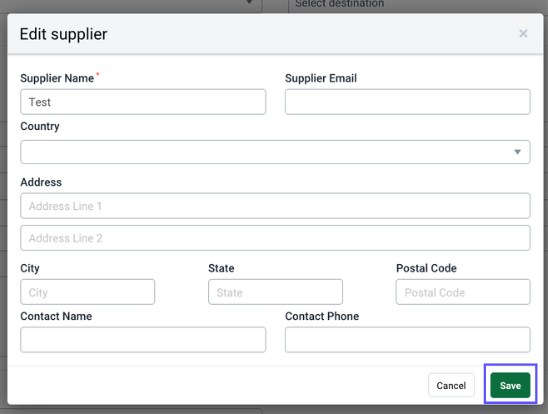This screenshot has width=548, height=414.
Task: Focus the Postal Code input
Action: 463,292
